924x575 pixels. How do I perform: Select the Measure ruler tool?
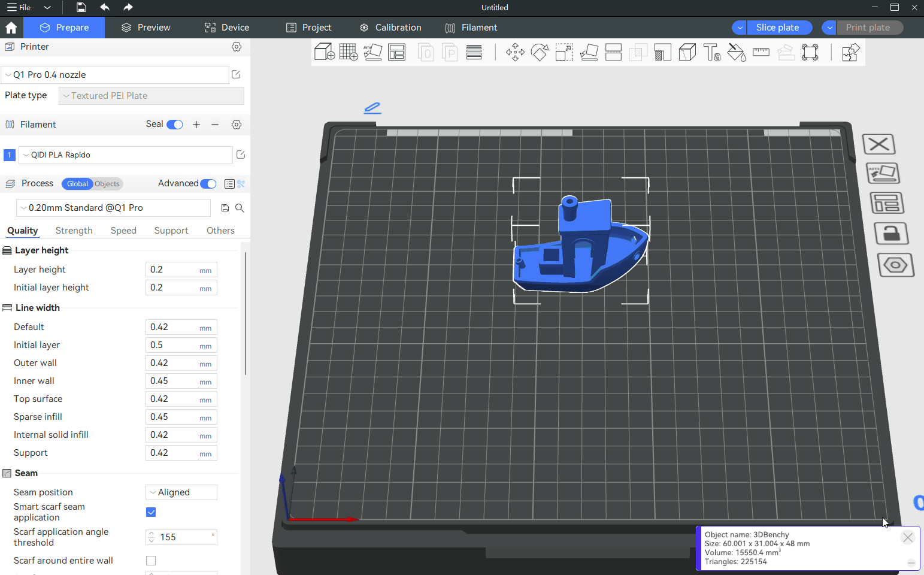pyautogui.click(x=761, y=53)
